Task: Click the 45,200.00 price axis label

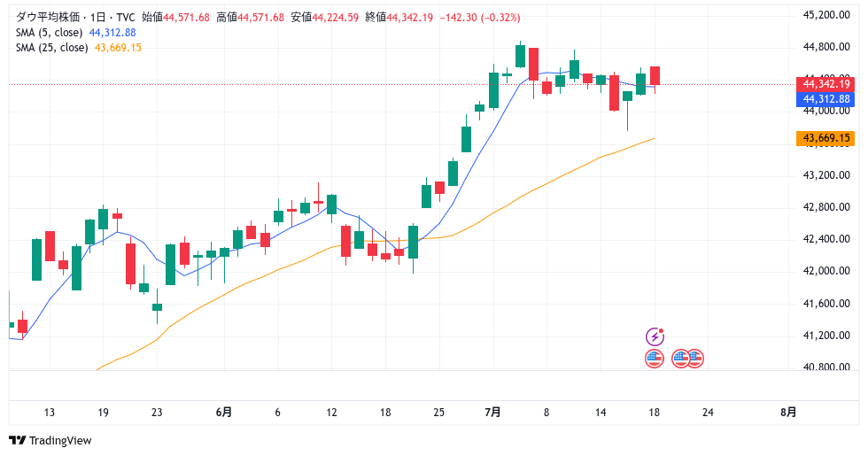Action: click(826, 15)
